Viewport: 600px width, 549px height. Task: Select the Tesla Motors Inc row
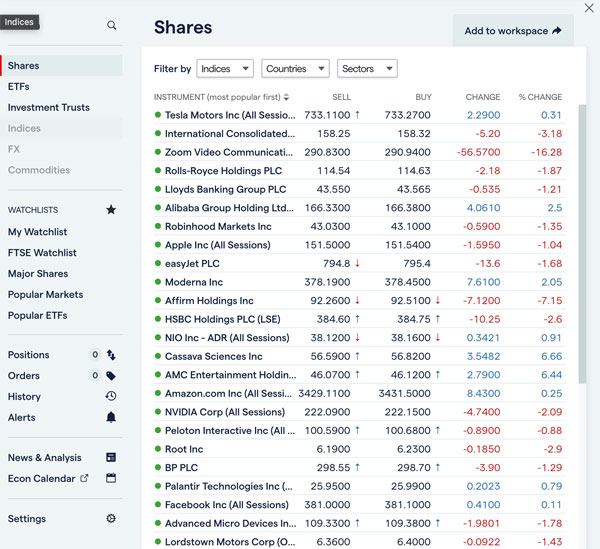click(230, 115)
